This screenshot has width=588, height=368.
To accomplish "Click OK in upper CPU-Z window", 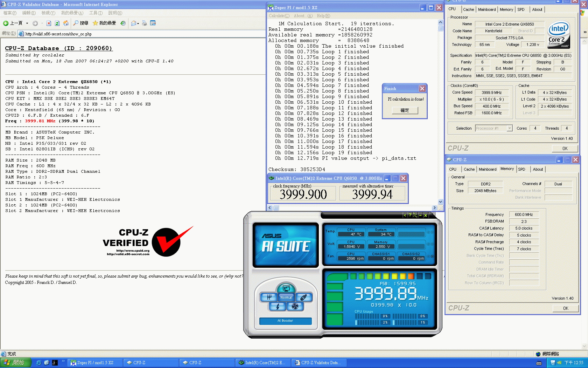I will pyautogui.click(x=565, y=148).
